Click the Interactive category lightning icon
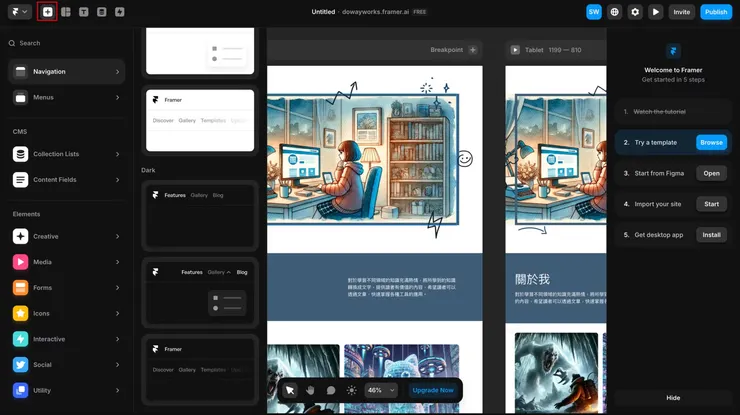The width and height of the screenshot is (740, 415). tap(20, 339)
